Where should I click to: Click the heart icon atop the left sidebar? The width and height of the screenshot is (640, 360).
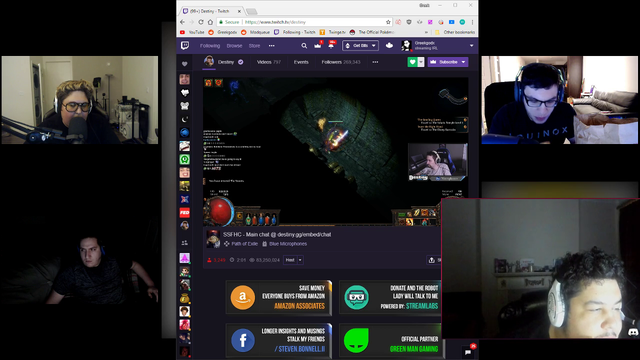184,64
